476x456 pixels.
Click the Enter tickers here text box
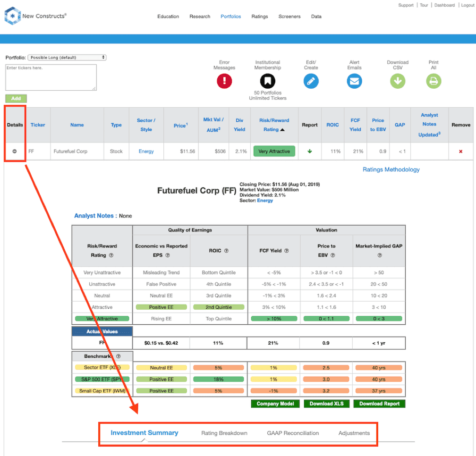coord(51,77)
